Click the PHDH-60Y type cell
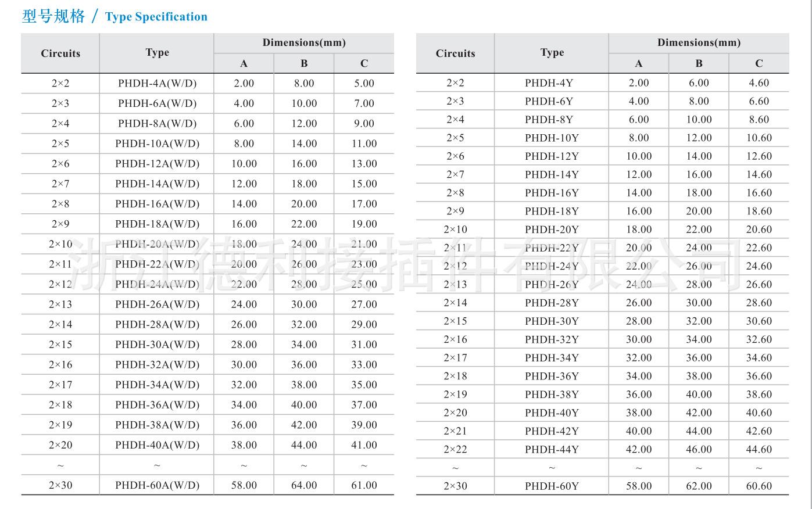 tap(552, 486)
